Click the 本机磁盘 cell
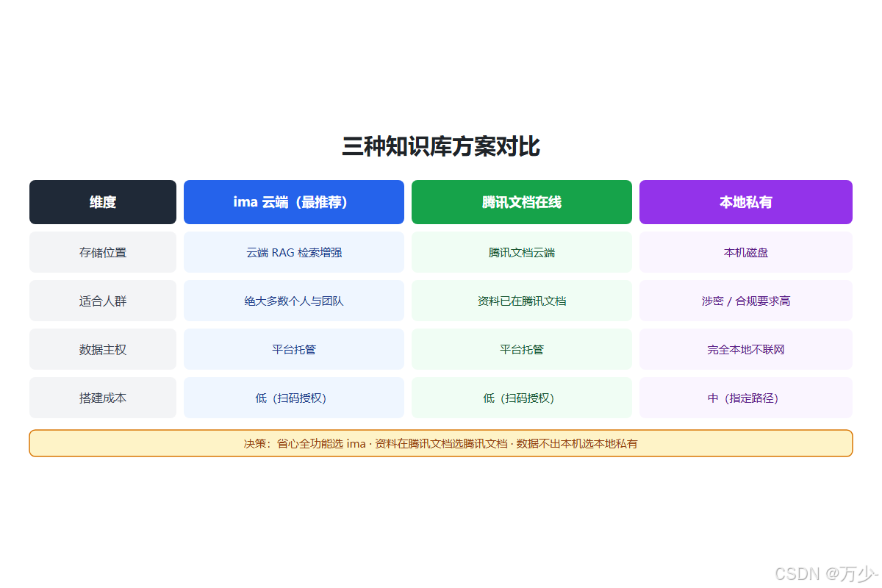882x588 pixels. click(x=746, y=252)
